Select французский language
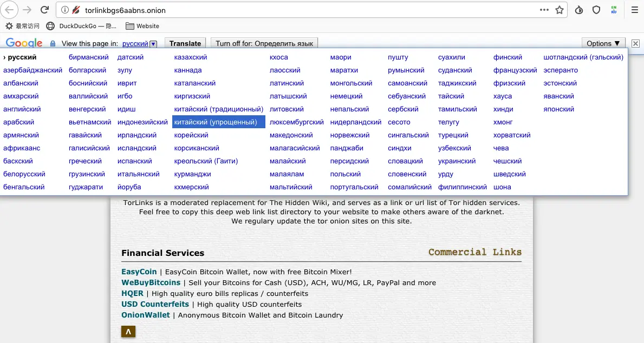Image resolution: width=644 pixels, height=343 pixels. [515, 70]
